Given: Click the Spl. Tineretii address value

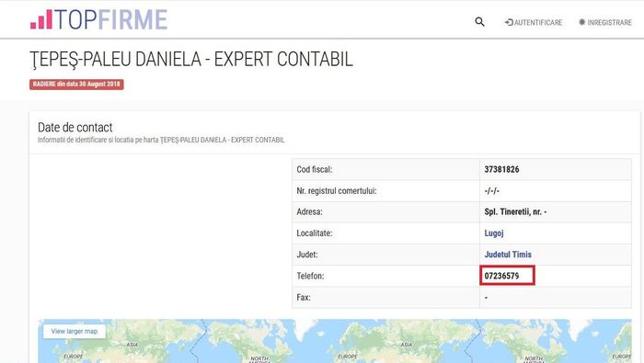Looking at the screenshot, I should click(515, 212).
